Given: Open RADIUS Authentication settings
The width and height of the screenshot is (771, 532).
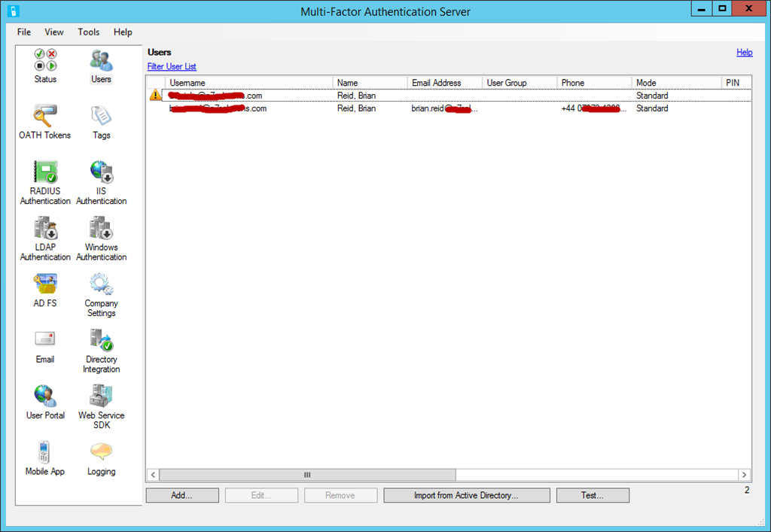Looking at the screenshot, I should [x=45, y=183].
